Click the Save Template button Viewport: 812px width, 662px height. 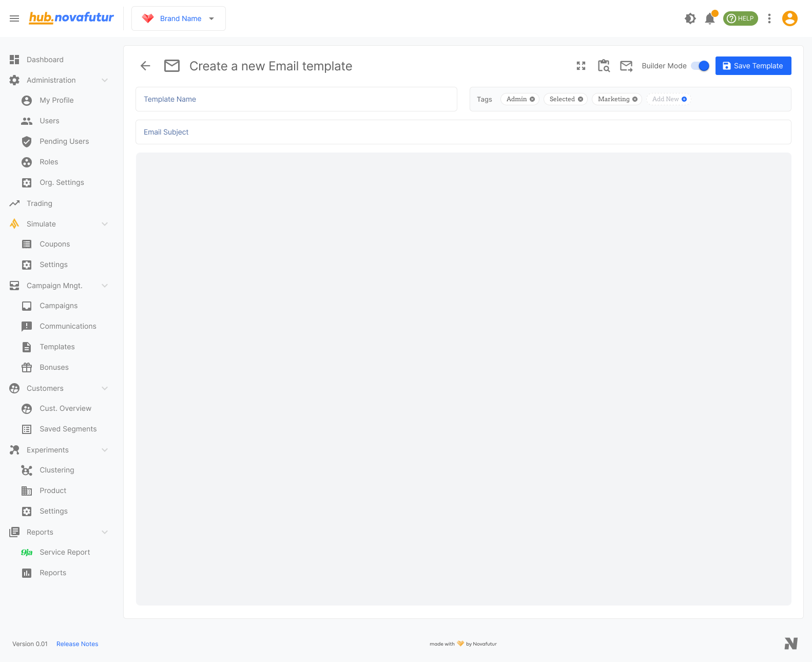(x=753, y=66)
